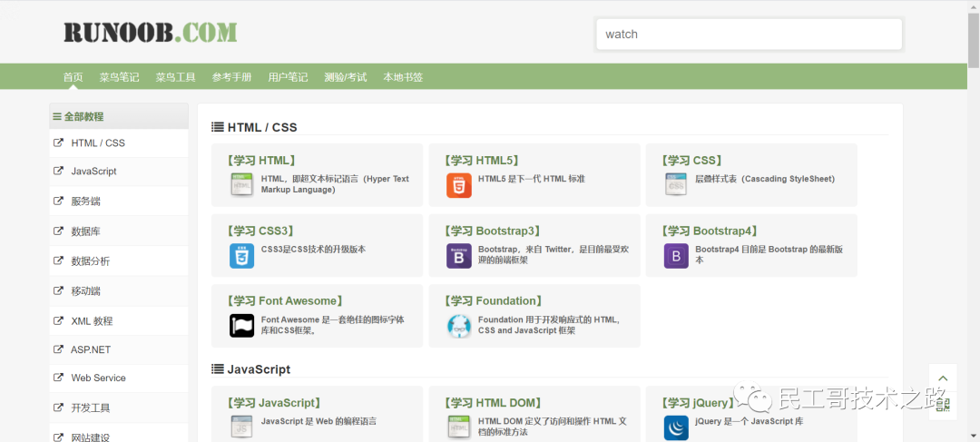
Task: Click the HTML tutorial card icon
Action: pyautogui.click(x=241, y=185)
